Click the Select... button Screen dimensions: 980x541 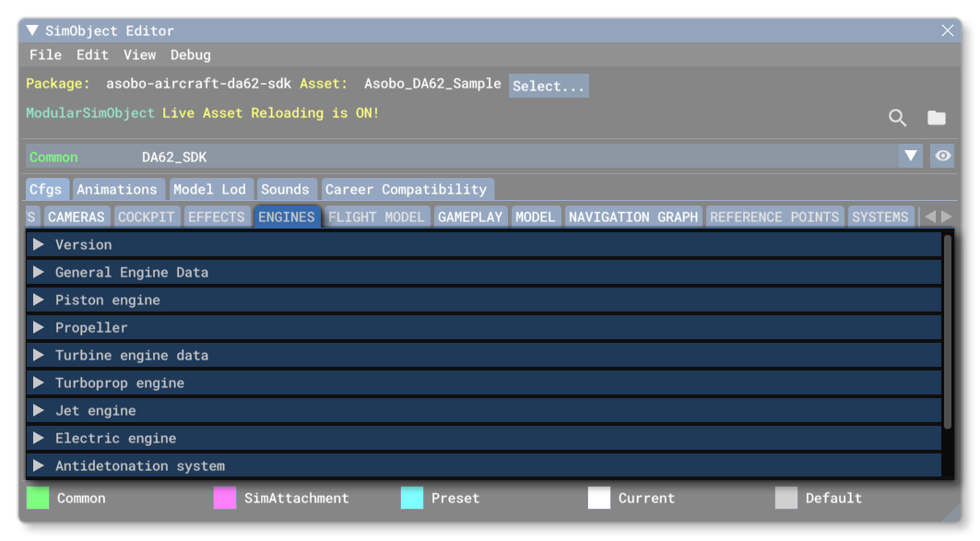548,85
